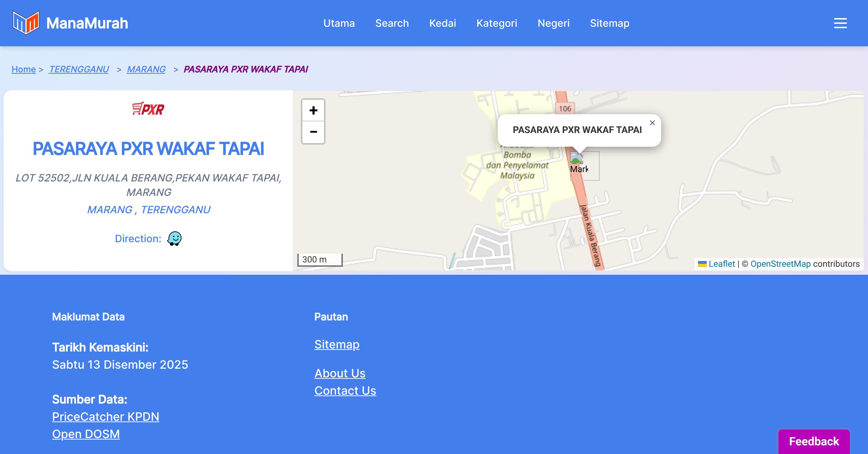The image size is (868, 454).
Task: Open the Open DOSM link
Action: click(86, 434)
